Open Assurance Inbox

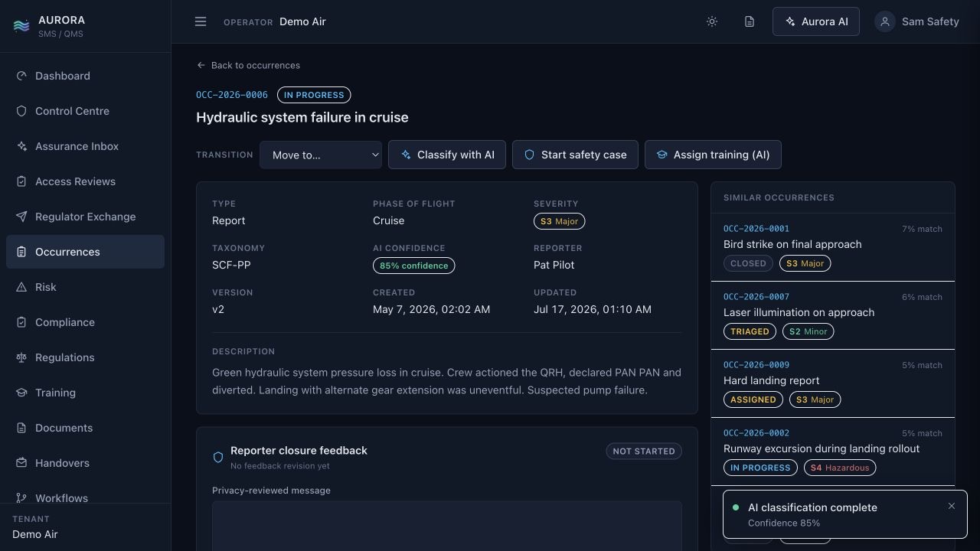click(85, 146)
